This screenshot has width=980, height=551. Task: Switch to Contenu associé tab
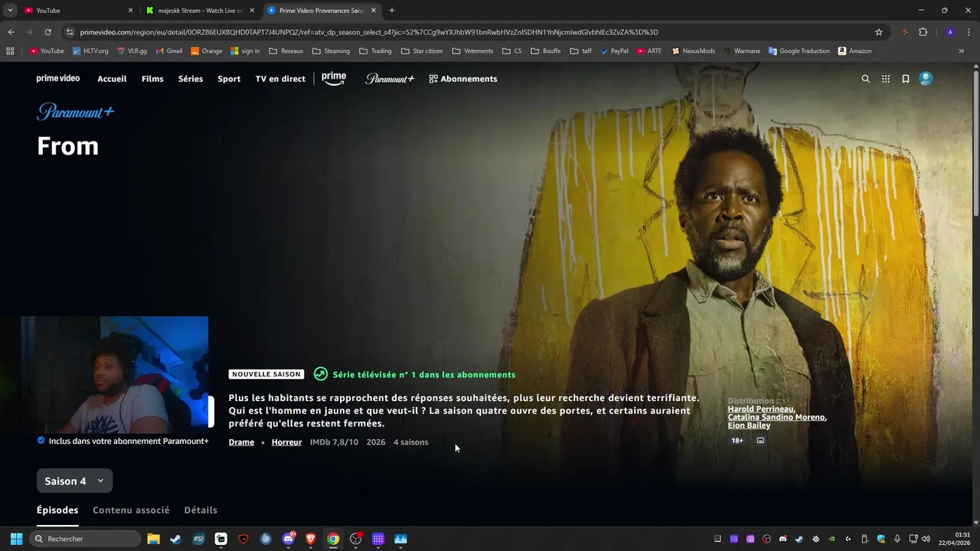pos(131,510)
